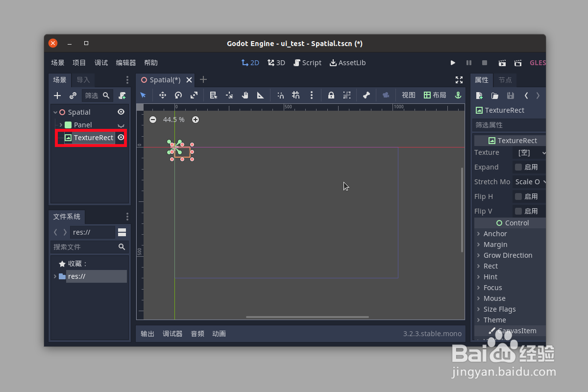The height and width of the screenshot is (392, 588).
Task: Attach a script with scroll-plus icon
Action: 122,96
